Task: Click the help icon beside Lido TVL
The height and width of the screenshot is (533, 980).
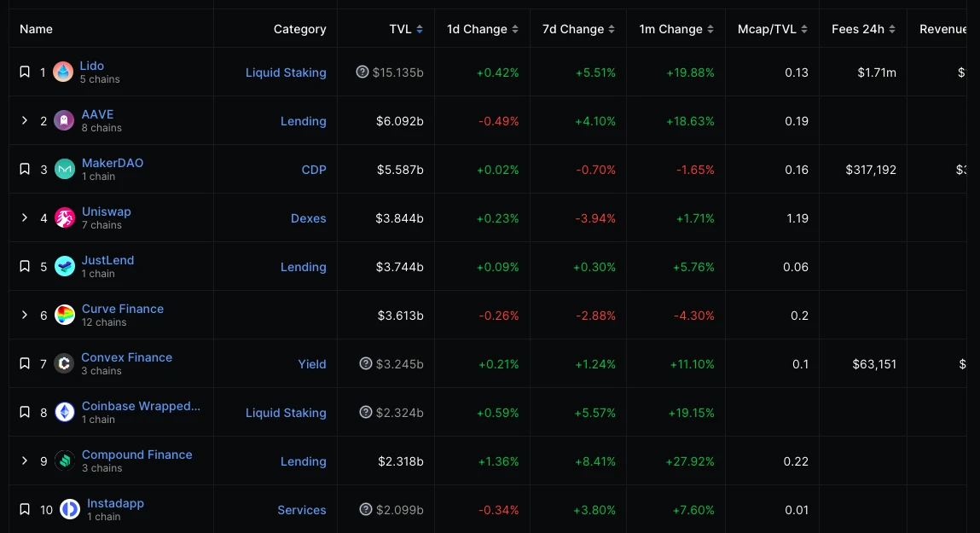Action: click(362, 72)
